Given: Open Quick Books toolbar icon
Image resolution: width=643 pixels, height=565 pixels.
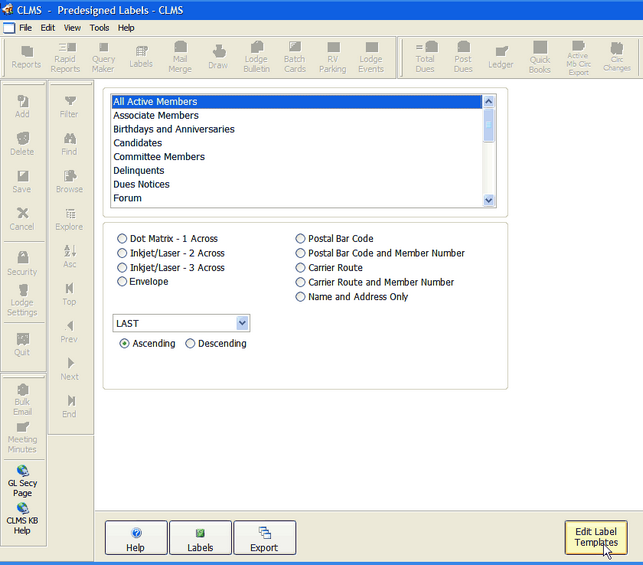Looking at the screenshot, I should (540, 56).
